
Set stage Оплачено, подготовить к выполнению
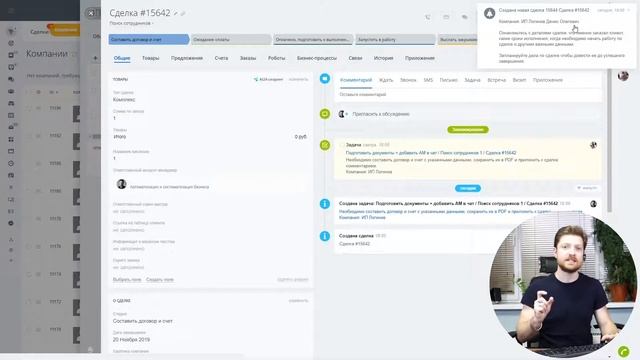[x=313, y=40]
